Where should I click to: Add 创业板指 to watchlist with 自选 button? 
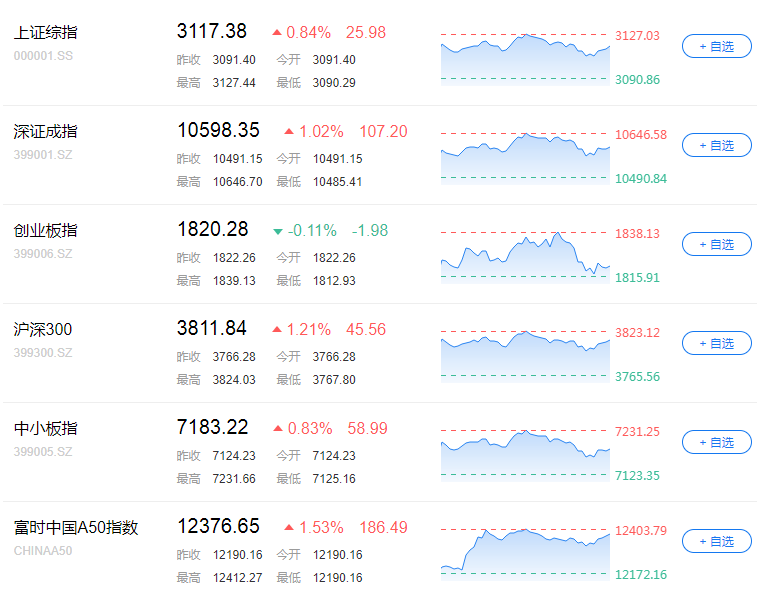[716, 244]
